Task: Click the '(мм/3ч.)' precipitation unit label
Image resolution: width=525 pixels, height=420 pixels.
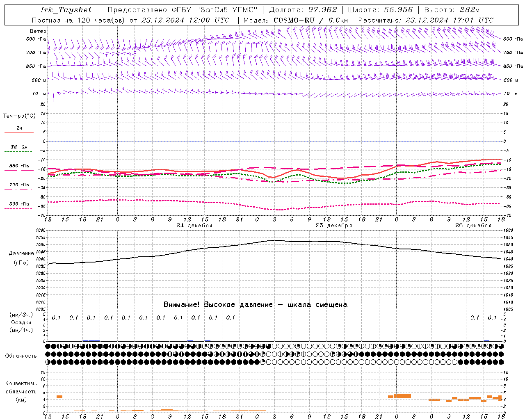Action: point(21,315)
